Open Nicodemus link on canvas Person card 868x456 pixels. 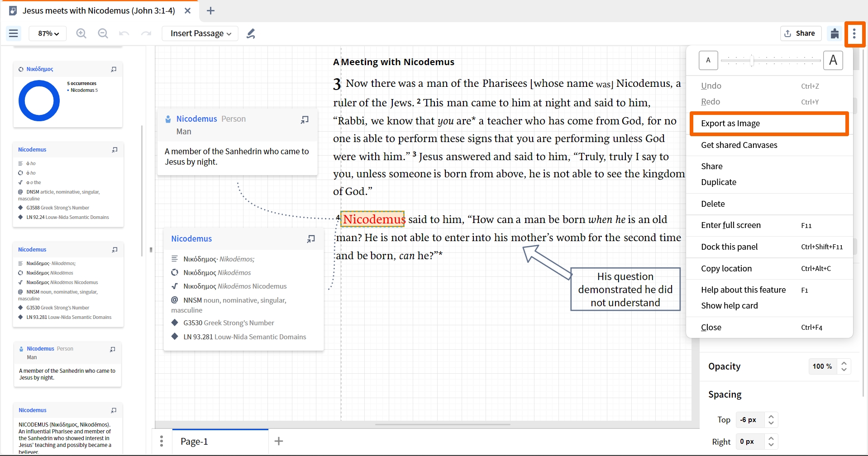(196, 119)
